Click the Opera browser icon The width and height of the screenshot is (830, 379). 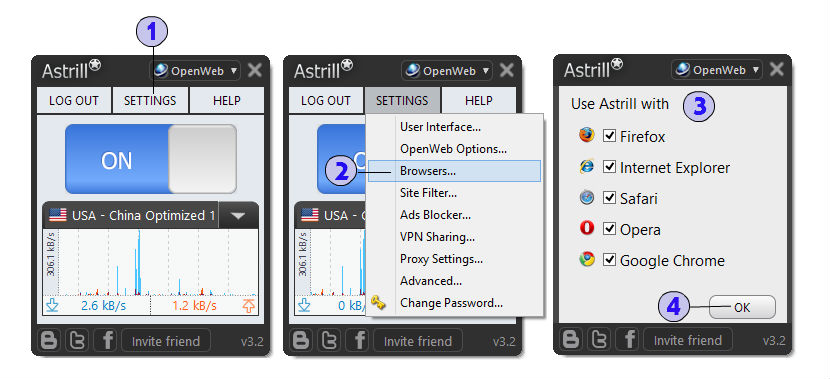click(587, 229)
